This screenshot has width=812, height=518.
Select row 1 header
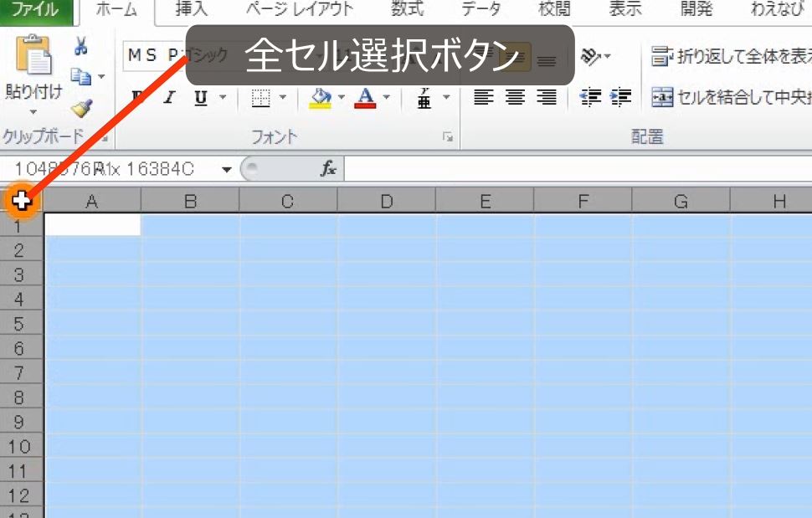21,226
